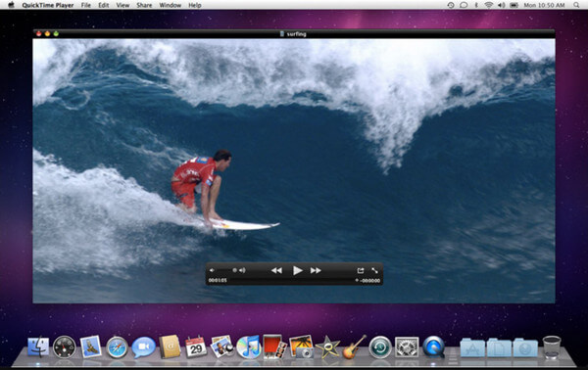Viewport: 588px width, 370px height.
Task: Launch Preview from the Dock
Action: (x=222, y=347)
